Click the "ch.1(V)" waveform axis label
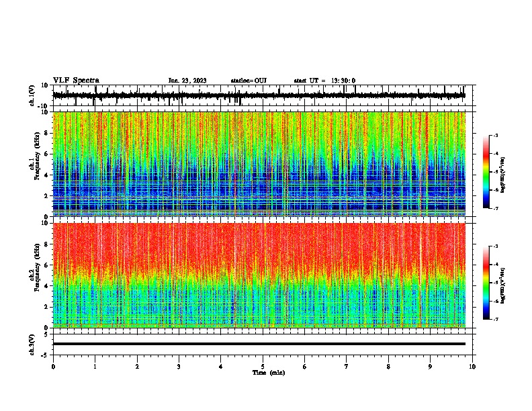Image resolution: width=532 pixels, height=411 pixels. (x=32, y=95)
